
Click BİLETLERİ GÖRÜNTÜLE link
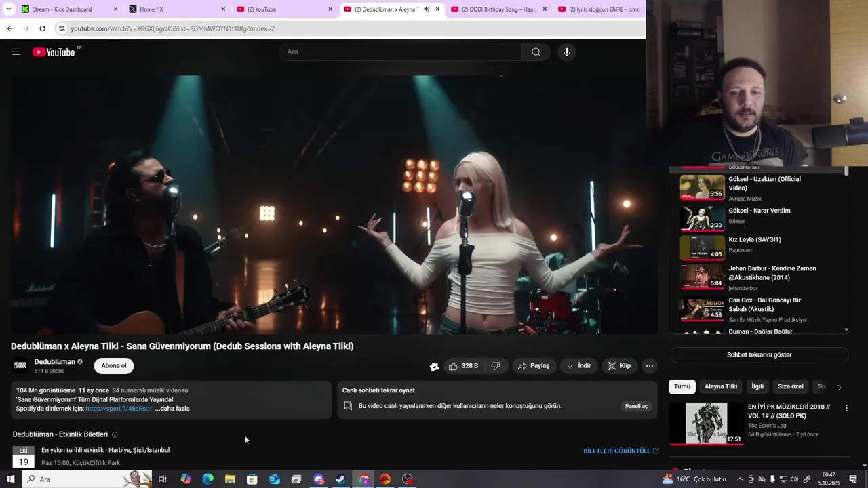(621, 451)
